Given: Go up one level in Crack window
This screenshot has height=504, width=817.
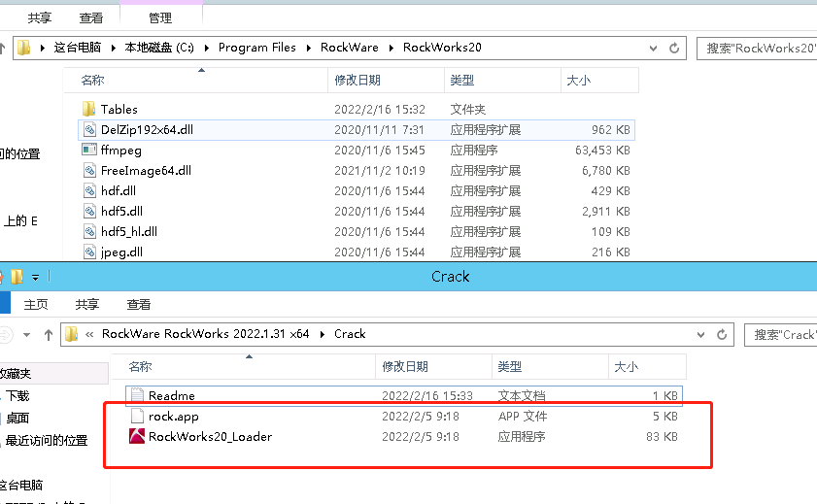Looking at the screenshot, I should (x=49, y=335).
